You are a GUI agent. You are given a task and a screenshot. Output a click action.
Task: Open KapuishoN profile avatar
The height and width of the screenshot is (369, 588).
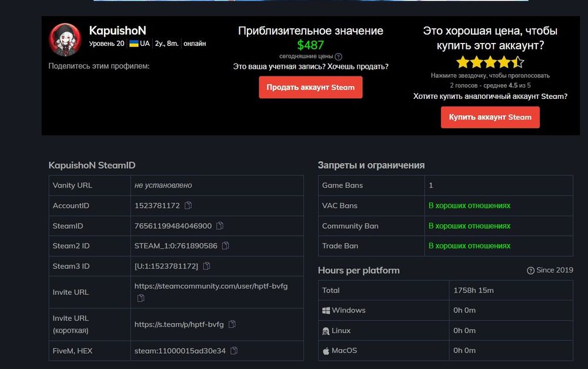[x=65, y=39]
